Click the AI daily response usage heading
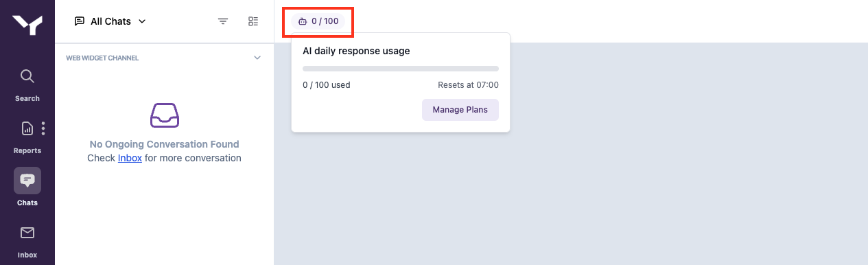 [356, 51]
